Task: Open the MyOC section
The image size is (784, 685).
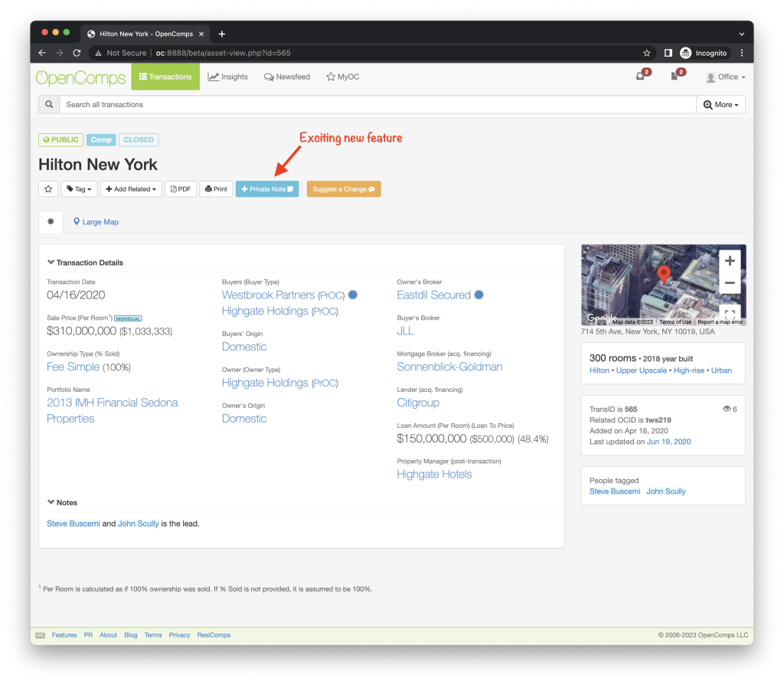Action: click(343, 77)
